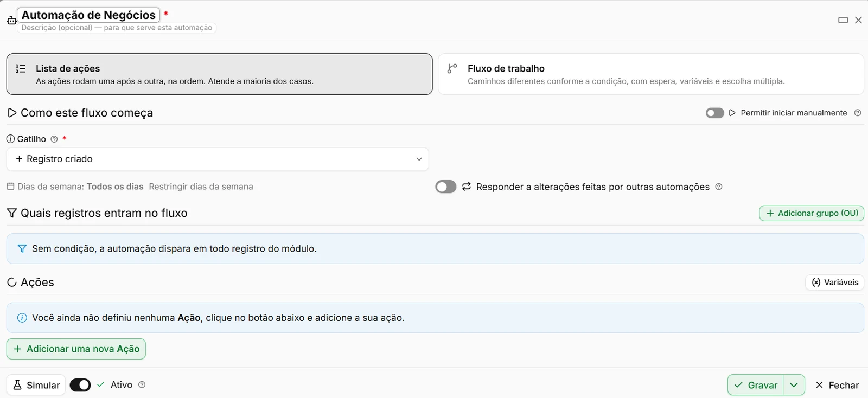
Task: Click Fechar to close the dialog
Action: pos(837,385)
